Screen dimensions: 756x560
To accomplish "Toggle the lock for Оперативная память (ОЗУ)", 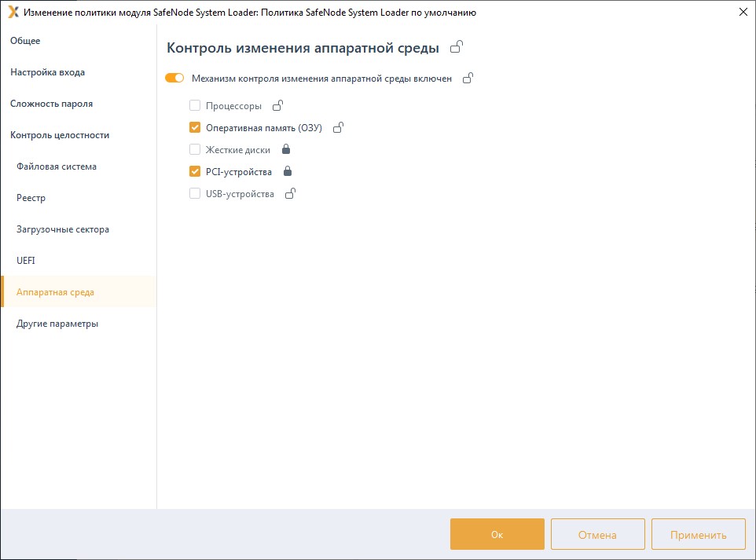I will (x=339, y=128).
